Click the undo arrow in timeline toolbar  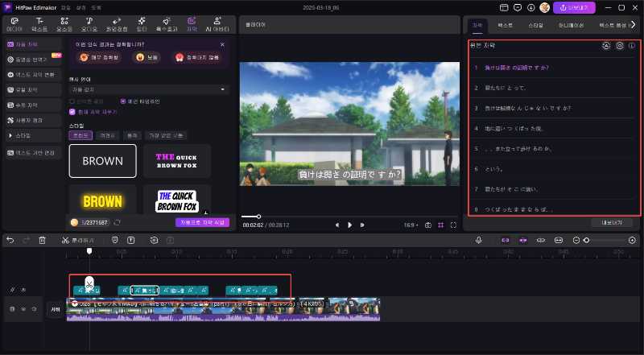(10, 240)
